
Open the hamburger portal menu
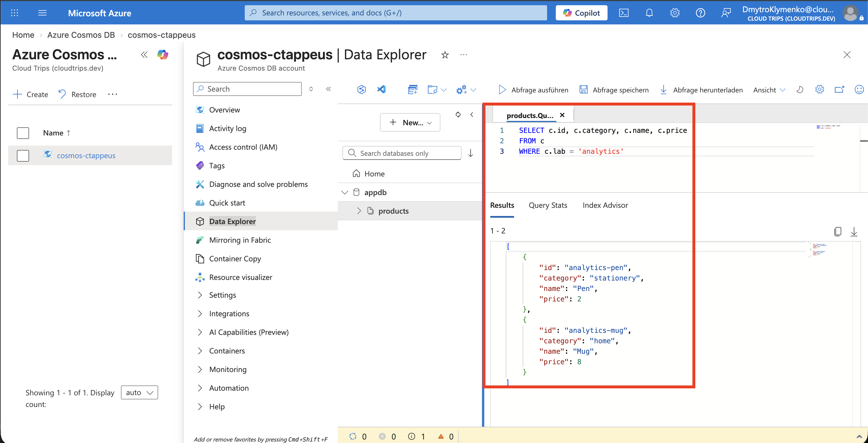click(42, 13)
